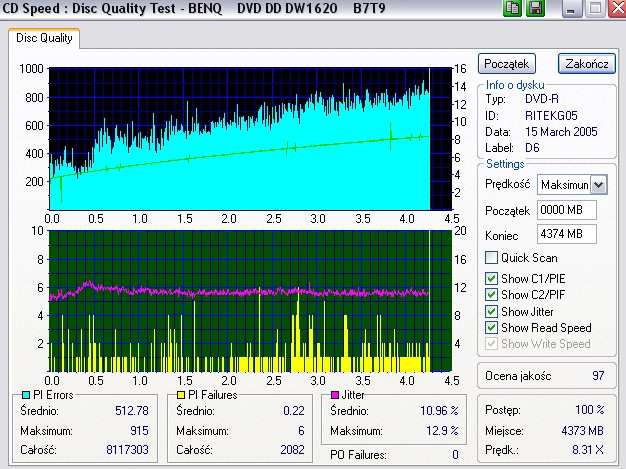Viewport: 626px width, 469px height.
Task: Click the magenta Jitter legend swatch
Action: [335, 395]
